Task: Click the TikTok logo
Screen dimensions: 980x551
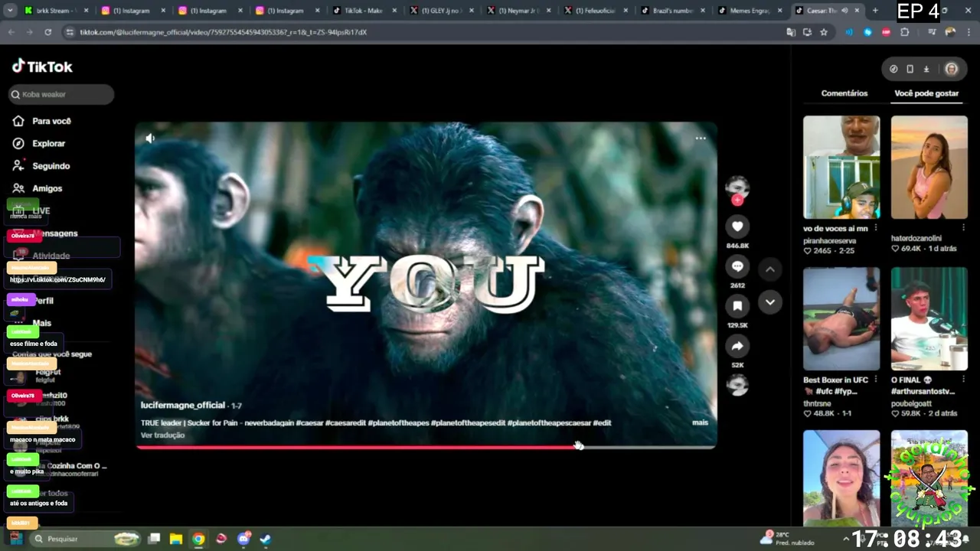Action: coord(42,67)
